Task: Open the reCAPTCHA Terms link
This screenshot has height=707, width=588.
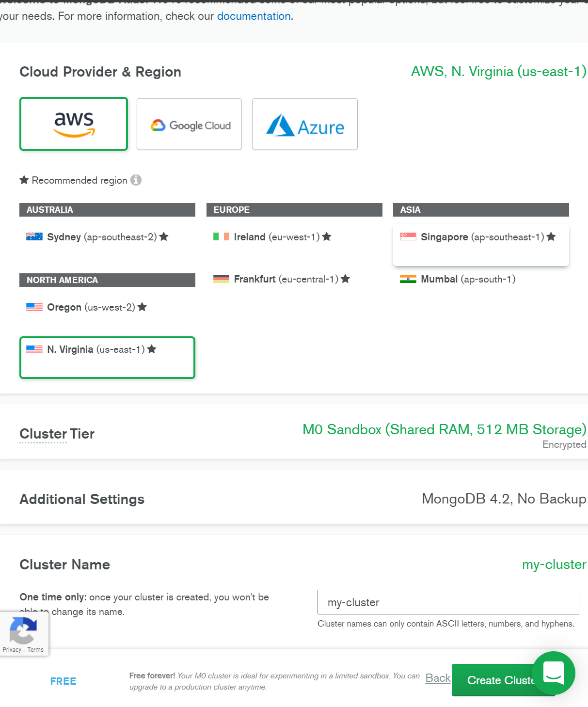Action: (x=35, y=650)
